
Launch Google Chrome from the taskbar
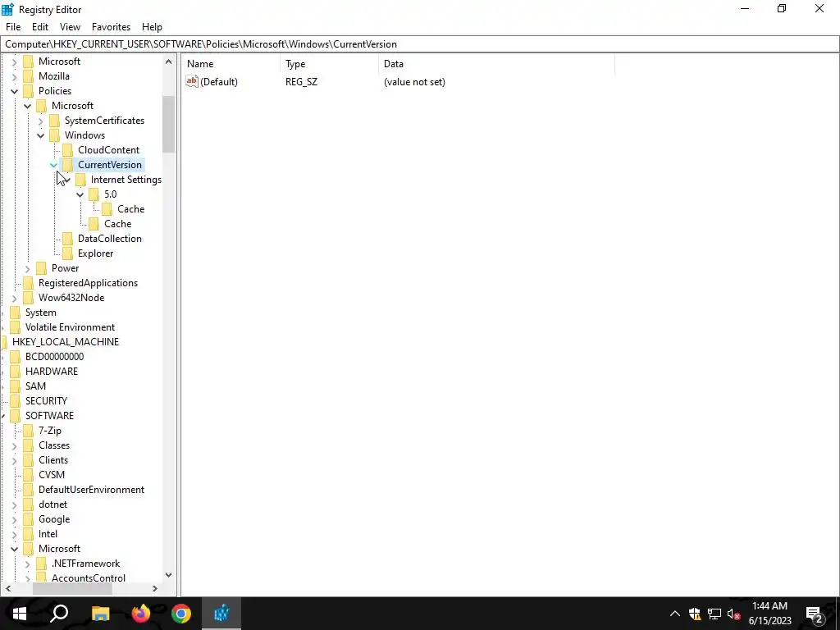(181, 614)
